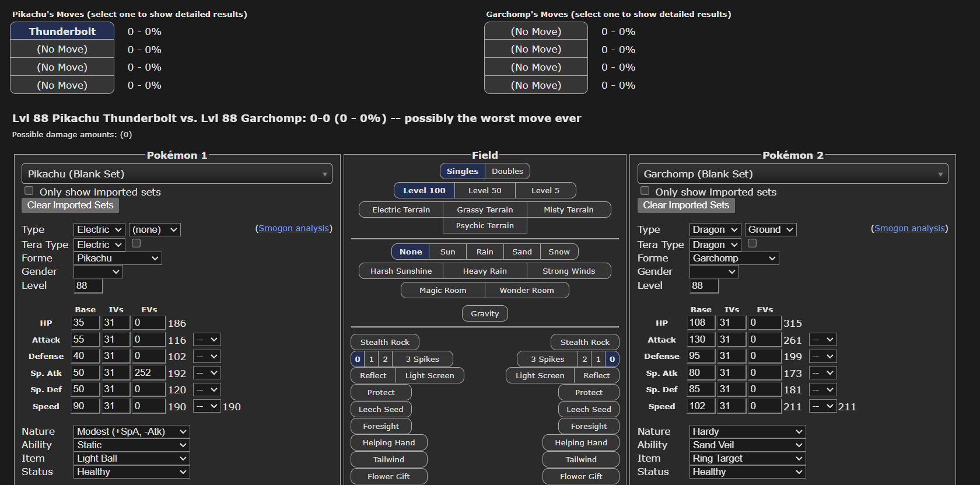Image resolution: width=980 pixels, height=485 pixels.
Task: Switch format to Doubles
Action: coord(507,171)
